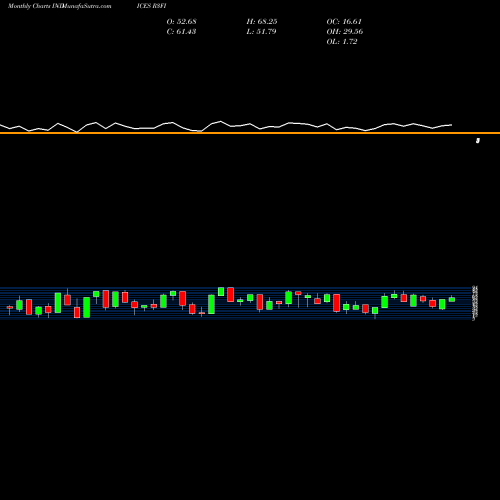
Task: Click the 'OH: 29.56' reading
Action: [345, 31]
